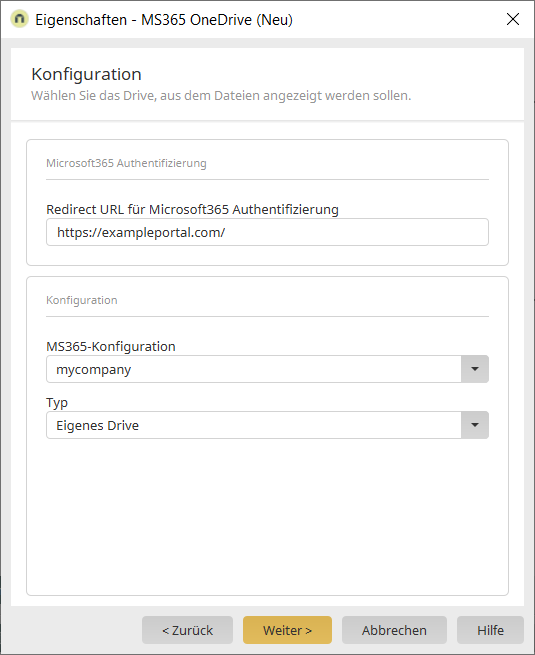Screen dimensions: 535x655
Task: Click the MS365-Konfiguration field label
Action: [x=111, y=347]
